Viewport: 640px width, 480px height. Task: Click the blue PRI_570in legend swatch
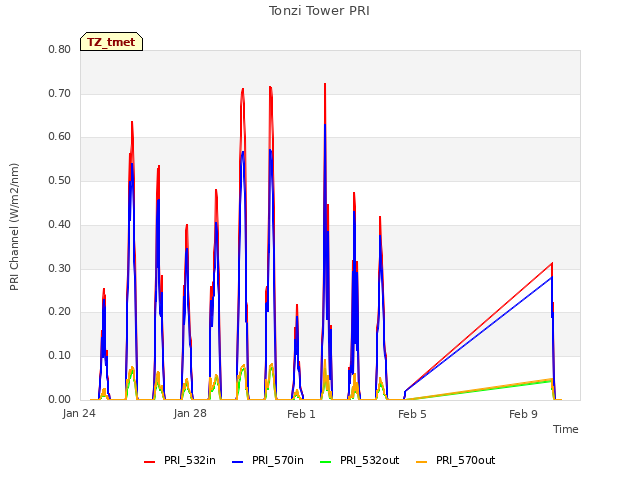pyautogui.click(x=238, y=462)
